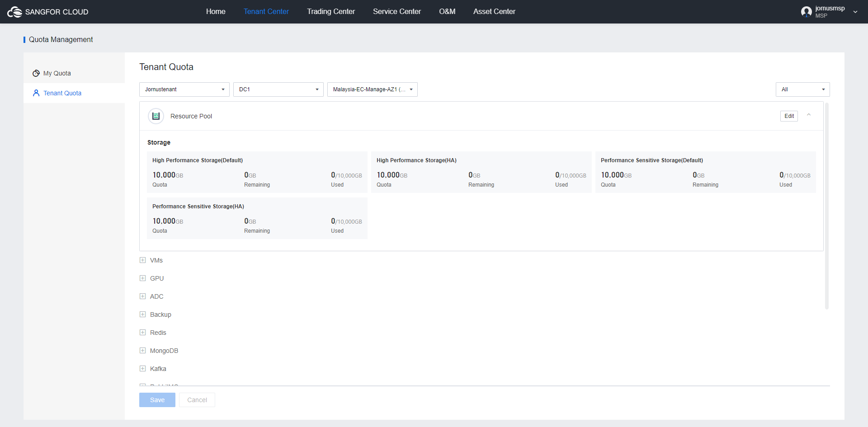Click the Storage section heading

[159, 142]
